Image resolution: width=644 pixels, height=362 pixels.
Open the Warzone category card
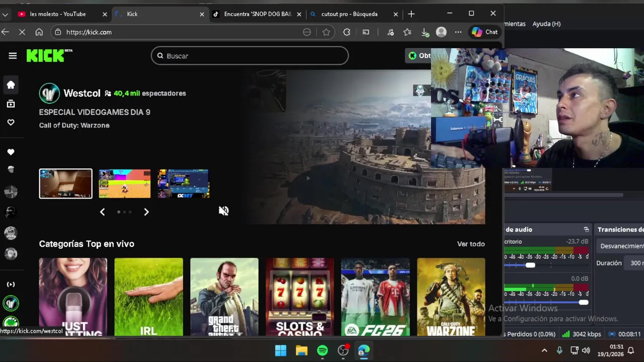[451, 297]
